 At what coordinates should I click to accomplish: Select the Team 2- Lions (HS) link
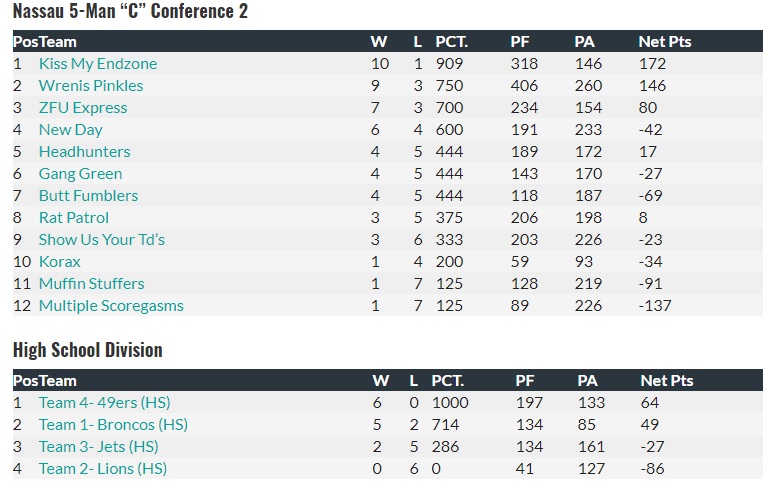click(x=102, y=469)
